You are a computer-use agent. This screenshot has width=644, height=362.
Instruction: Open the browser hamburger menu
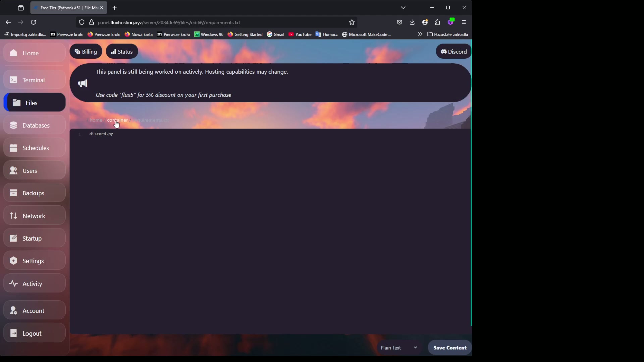[x=464, y=22]
